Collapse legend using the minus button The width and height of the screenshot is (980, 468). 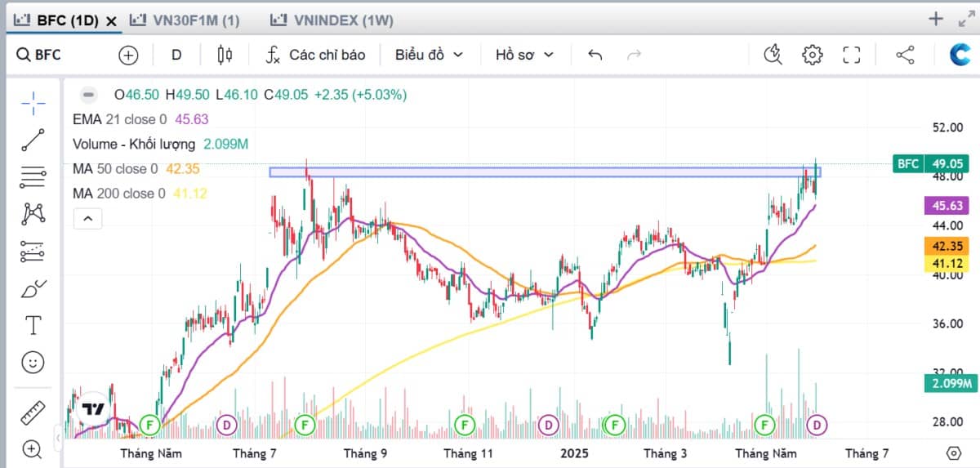point(89,94)
